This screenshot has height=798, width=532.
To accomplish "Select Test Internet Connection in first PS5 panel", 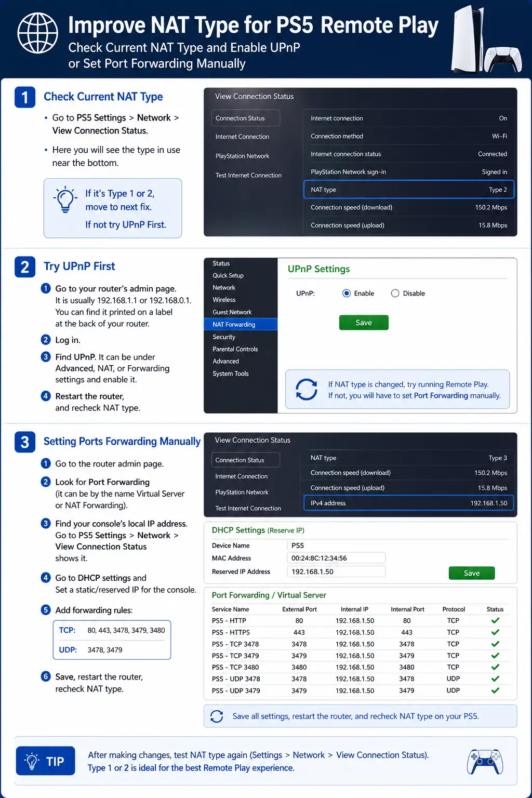I will click(x=248, y=175).
